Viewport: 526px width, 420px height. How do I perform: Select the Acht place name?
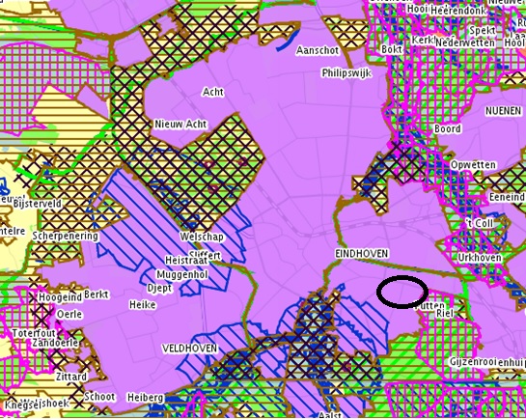(x=213, y=92)
